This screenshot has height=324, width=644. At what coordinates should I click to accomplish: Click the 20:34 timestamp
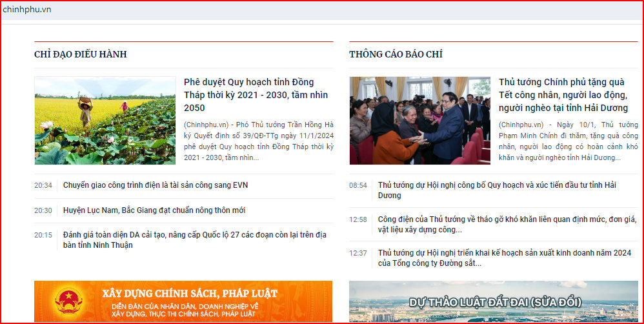click(x=43, y=186)
